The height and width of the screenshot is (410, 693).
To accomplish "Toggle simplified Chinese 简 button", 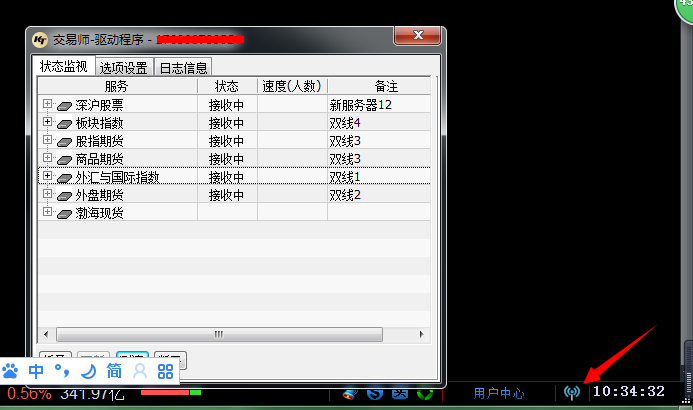I will tap(114, 371).
